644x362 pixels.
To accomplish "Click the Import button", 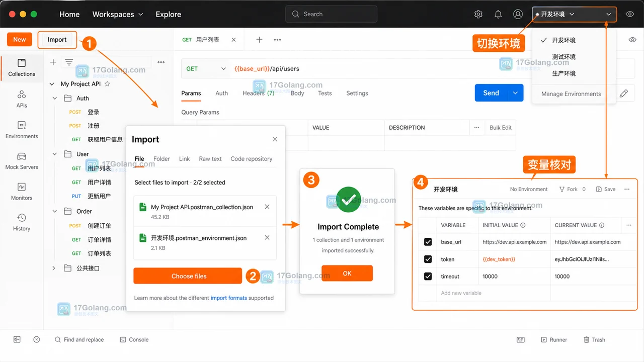I will click(x=57, y=40).
